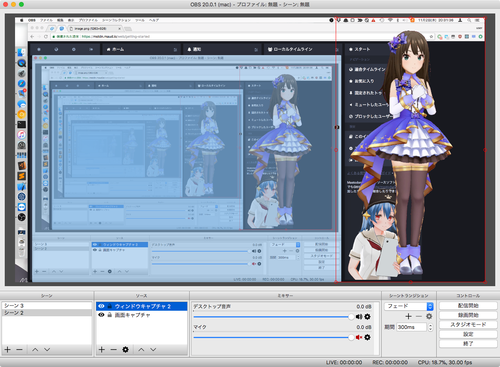Open シーンコレクション menu in captured menu bar
This screenshot has height=367, width=500.
tap(116, 20)
